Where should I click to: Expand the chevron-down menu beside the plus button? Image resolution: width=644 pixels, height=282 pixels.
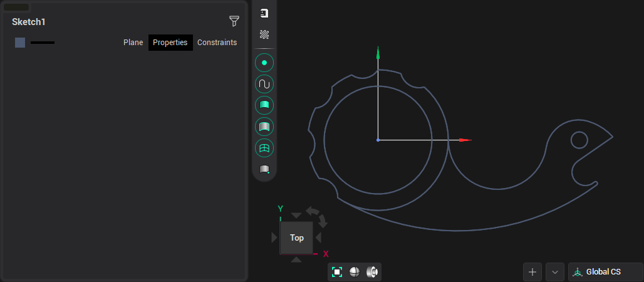[x=555, y=272]
